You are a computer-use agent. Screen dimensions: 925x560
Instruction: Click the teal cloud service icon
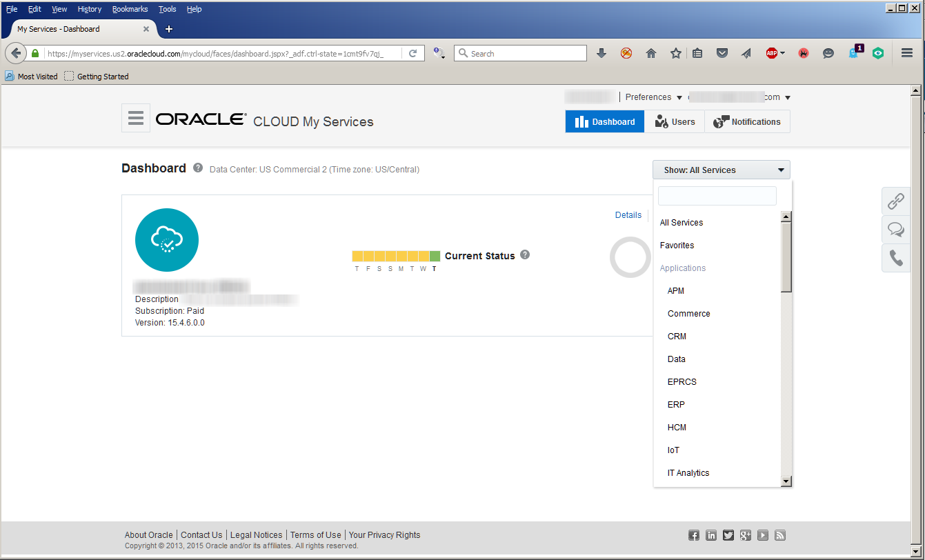[167, 240]
